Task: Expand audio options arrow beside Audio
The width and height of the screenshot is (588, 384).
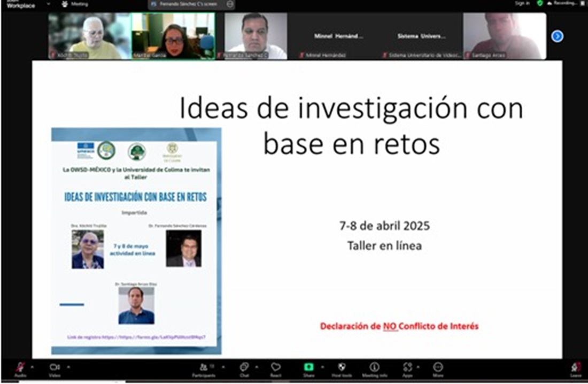Action: click(32, 367)
